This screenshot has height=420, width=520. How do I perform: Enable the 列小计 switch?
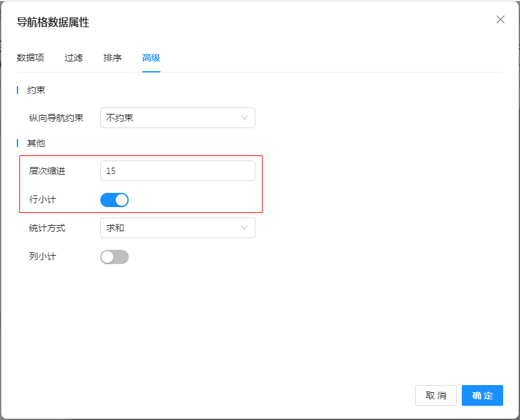pos(114,257)
